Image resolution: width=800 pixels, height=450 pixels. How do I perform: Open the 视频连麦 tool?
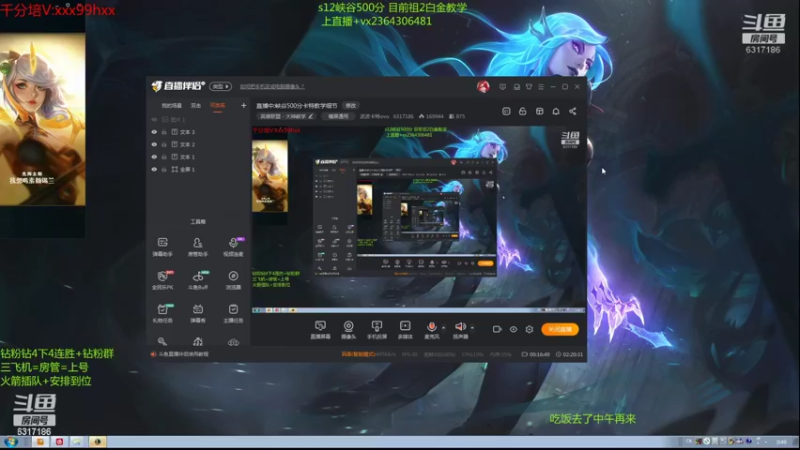pyautogui.click(x=233, y=246)
